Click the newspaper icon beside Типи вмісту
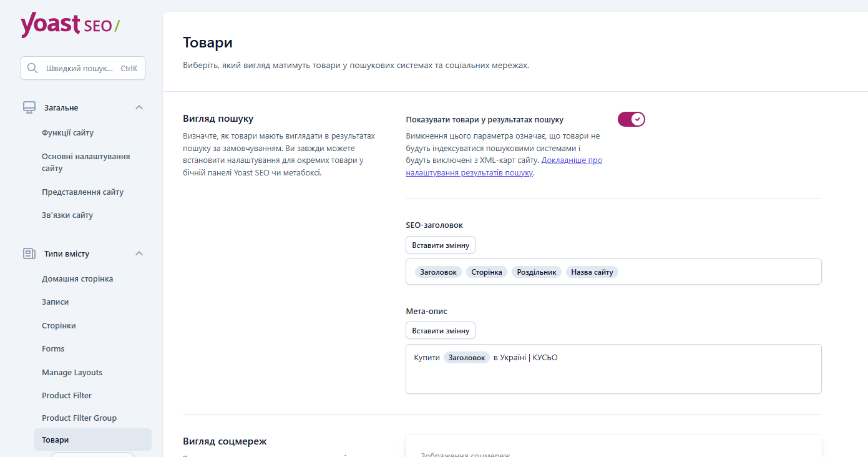 pyautogui.click(x=29, y=253)
